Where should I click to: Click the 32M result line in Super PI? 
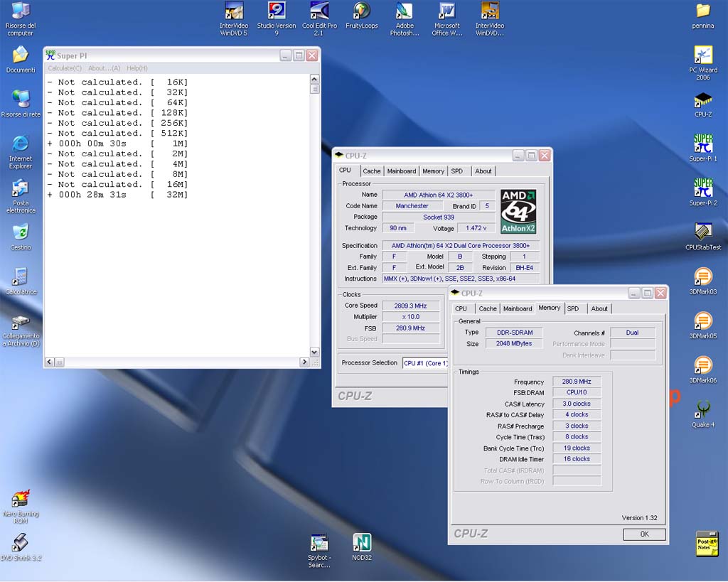tap(118, 195)
